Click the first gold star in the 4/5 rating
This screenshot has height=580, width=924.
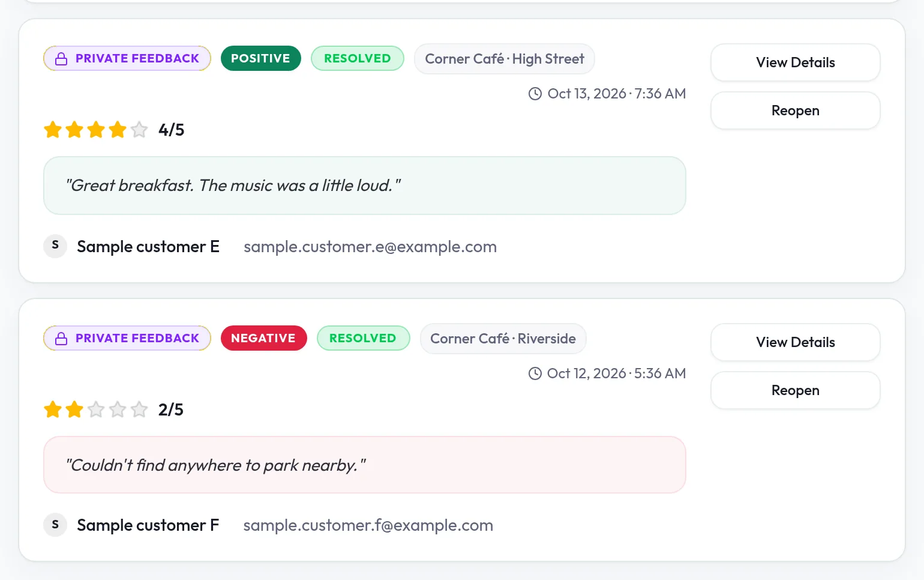click(53, 129)
